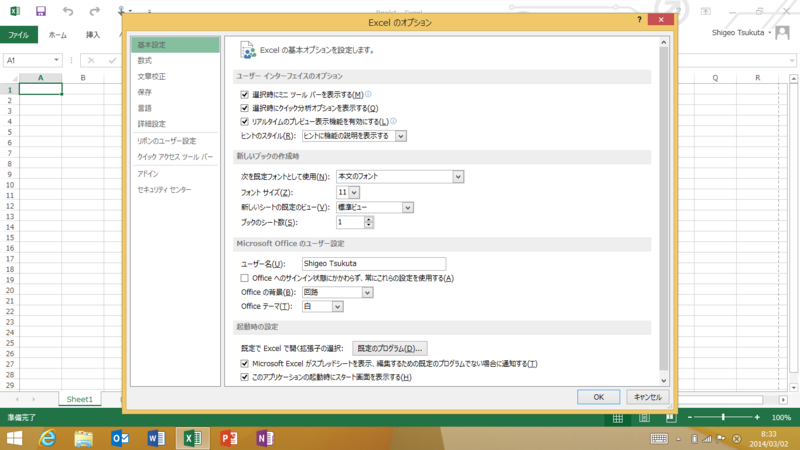Image resolution: width=800 pixels, height=450 pixels.
Task: Click the OK button
Action: coord(598,397)
